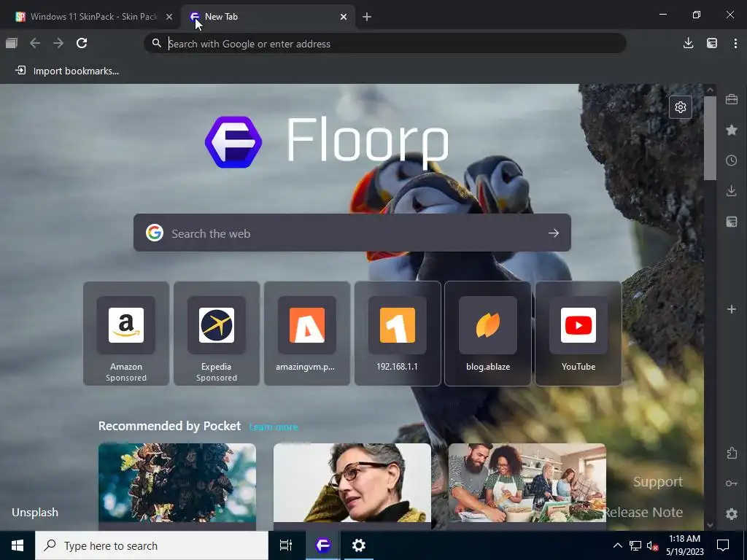Open the browser three-dot menu
This screenshot has height=560, width=747.
click(735, 43)
